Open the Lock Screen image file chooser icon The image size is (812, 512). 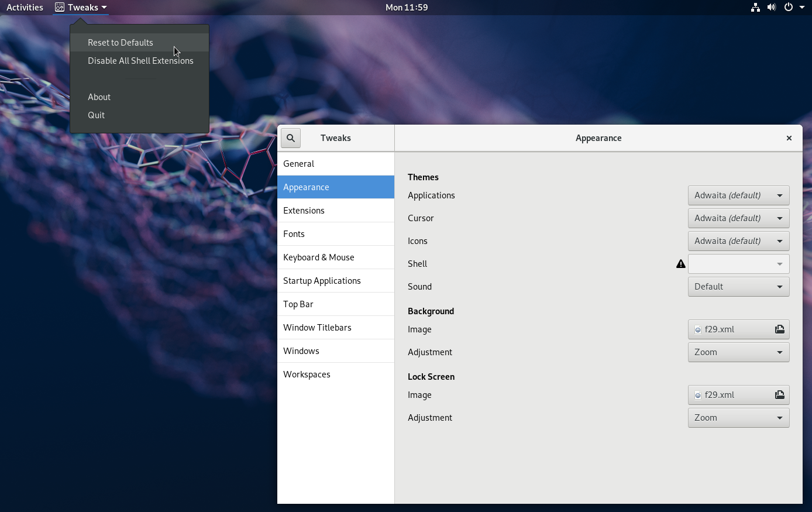[x=779, y=394]
